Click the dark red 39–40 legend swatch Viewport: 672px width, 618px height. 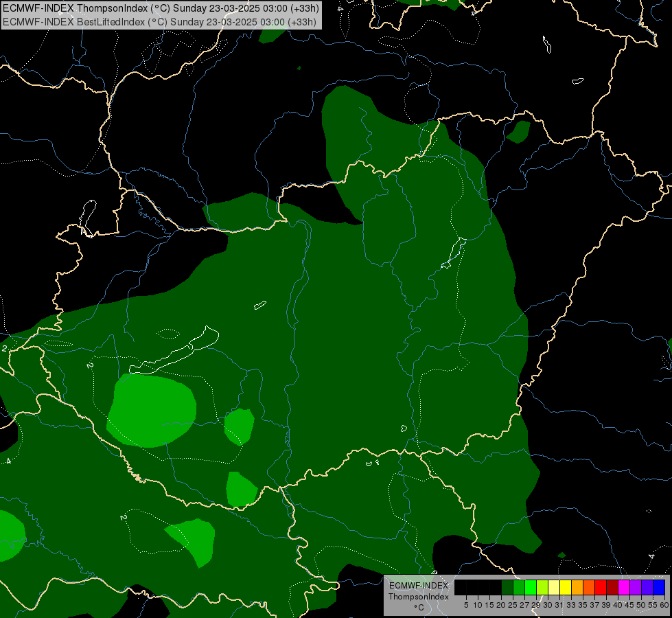click(x=612, y=587)
